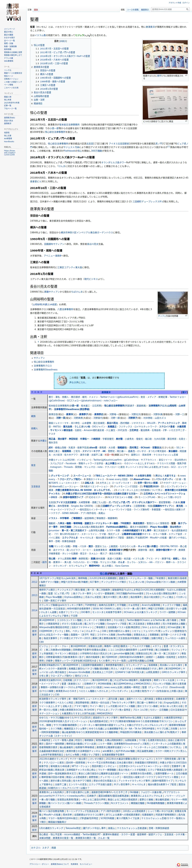This screenshot has height=868, width=192.
Task: Open Handbooks in the sidebar
Action: click(9, 142)
